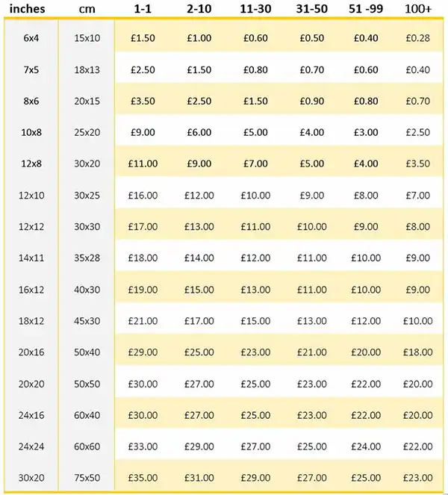The image size is (448, 495).
Task: Click the £7.00 price in 12x8 row
Action: tap(255, 164)
